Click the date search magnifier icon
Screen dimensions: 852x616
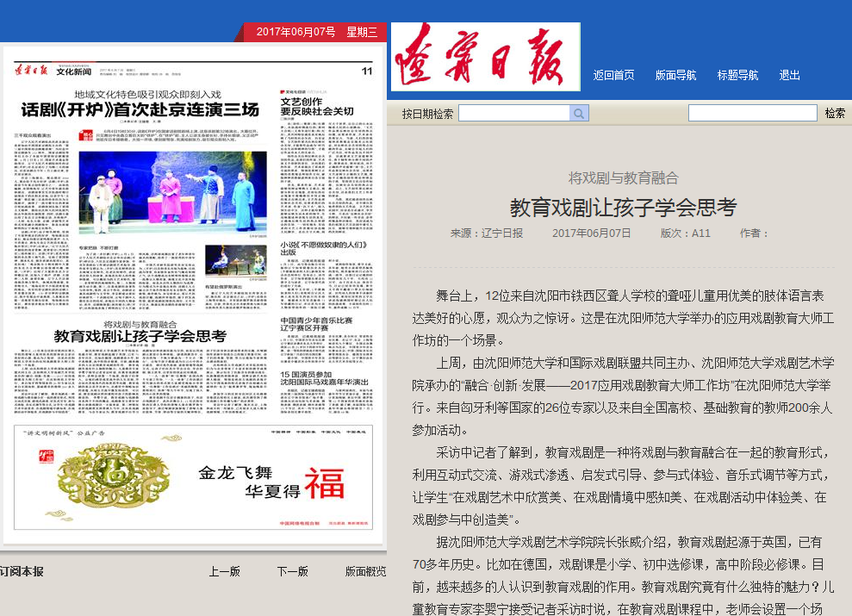coord(580,114)
